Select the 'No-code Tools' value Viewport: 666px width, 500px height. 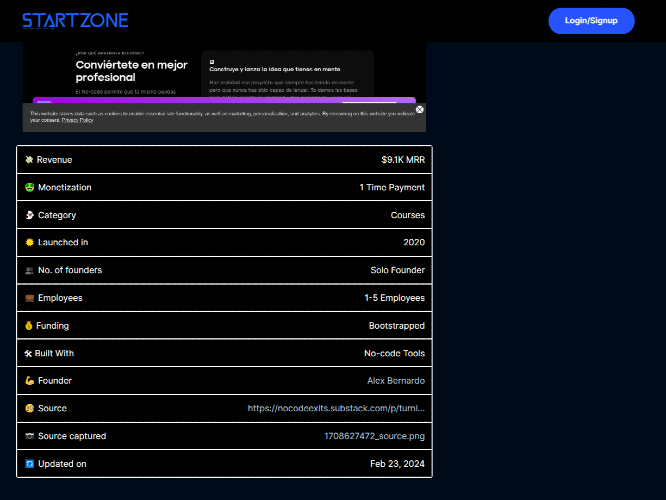coord(394,353)
